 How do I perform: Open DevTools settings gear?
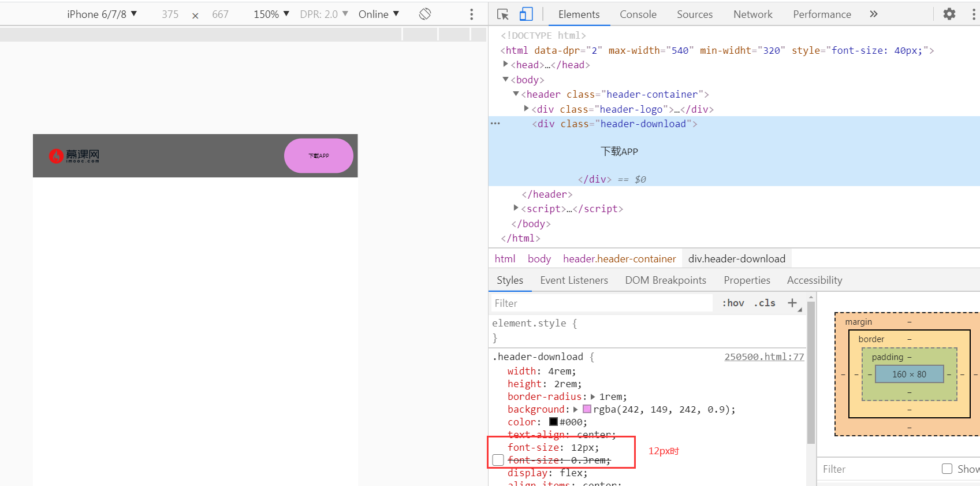click(949, 14)
